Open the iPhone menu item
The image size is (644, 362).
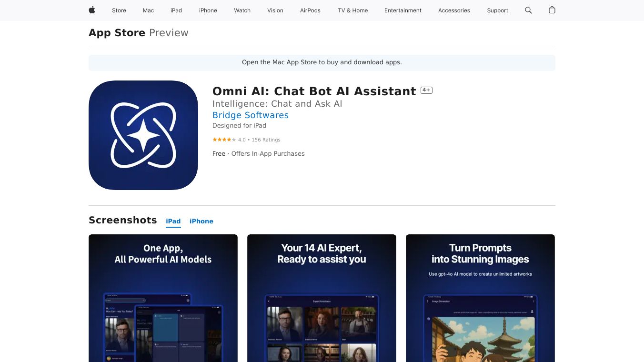tap(208, 10)
